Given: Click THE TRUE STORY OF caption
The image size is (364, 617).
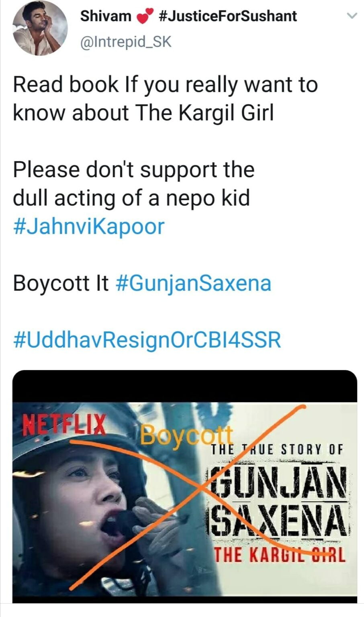Looking at the screenshot, I should 277,449.
